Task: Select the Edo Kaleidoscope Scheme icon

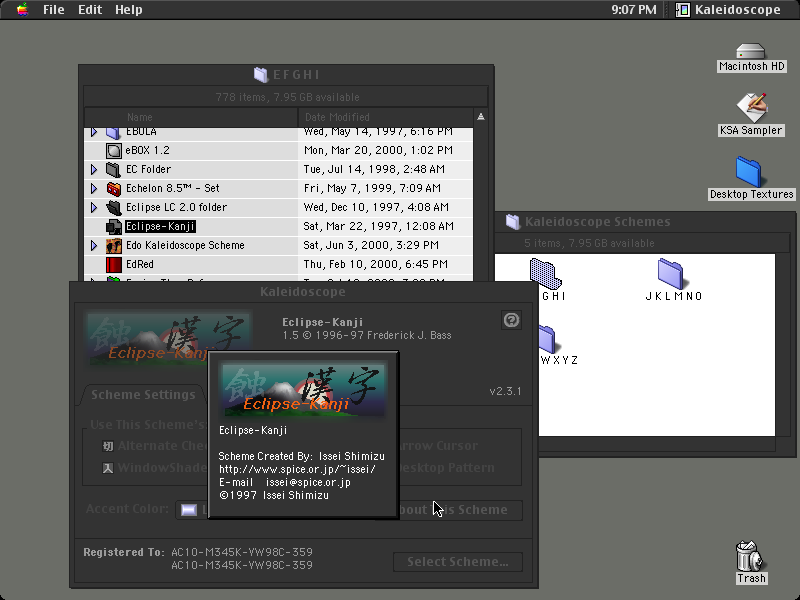Action: [113, 245]
